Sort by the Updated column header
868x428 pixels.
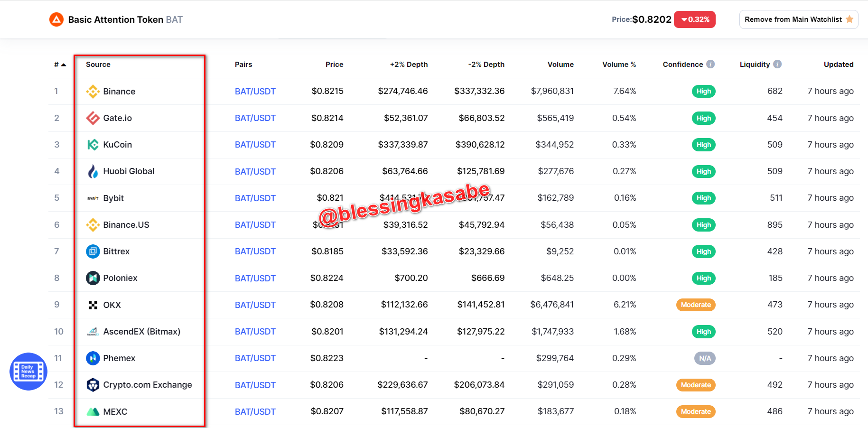coord(839,65)
